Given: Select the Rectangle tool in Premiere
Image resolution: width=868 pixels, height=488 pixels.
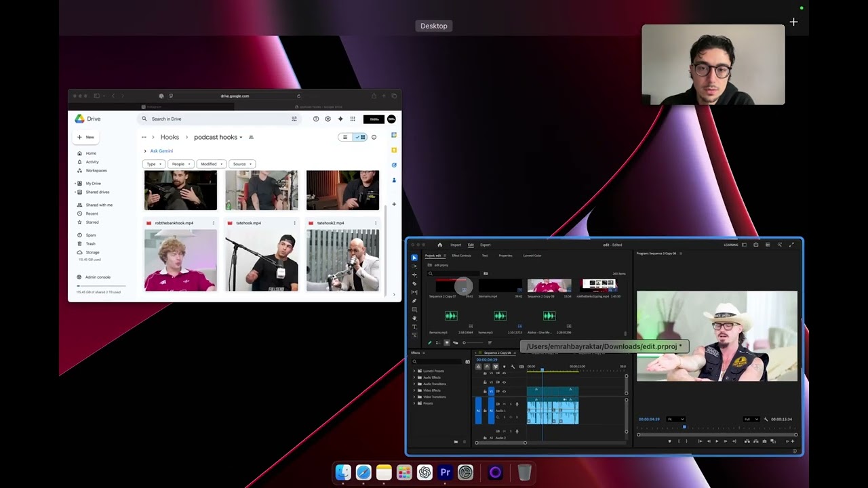Looking at the screenshot, I should [x=414, y=310].
